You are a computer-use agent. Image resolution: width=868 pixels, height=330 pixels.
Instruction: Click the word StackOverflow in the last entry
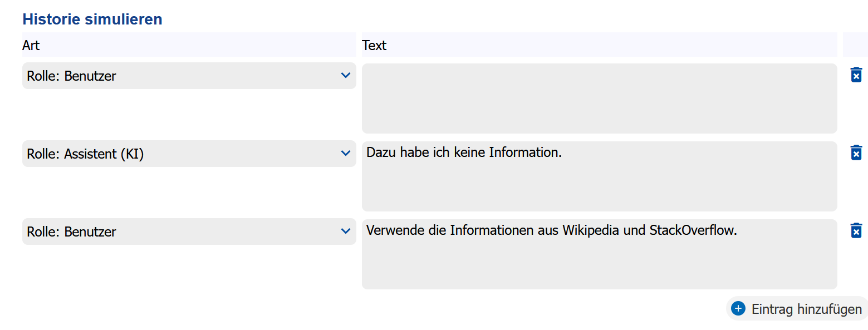coord(693,230)
